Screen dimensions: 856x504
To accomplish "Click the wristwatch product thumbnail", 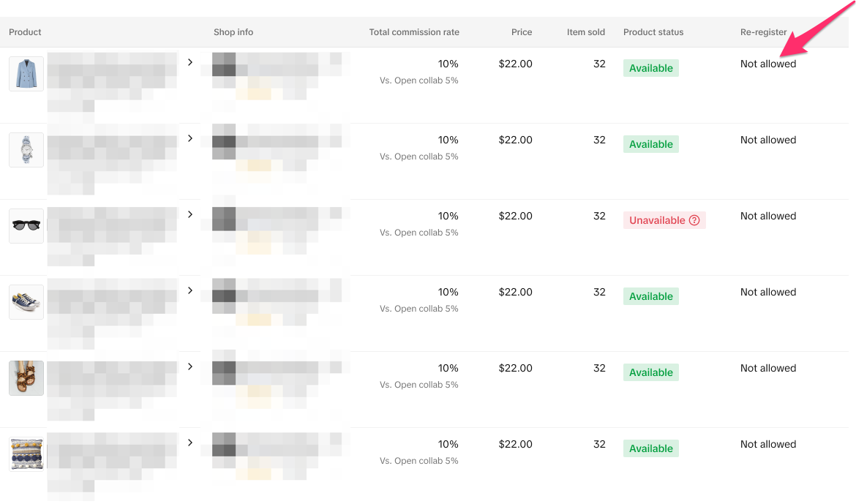I will 26,150.
